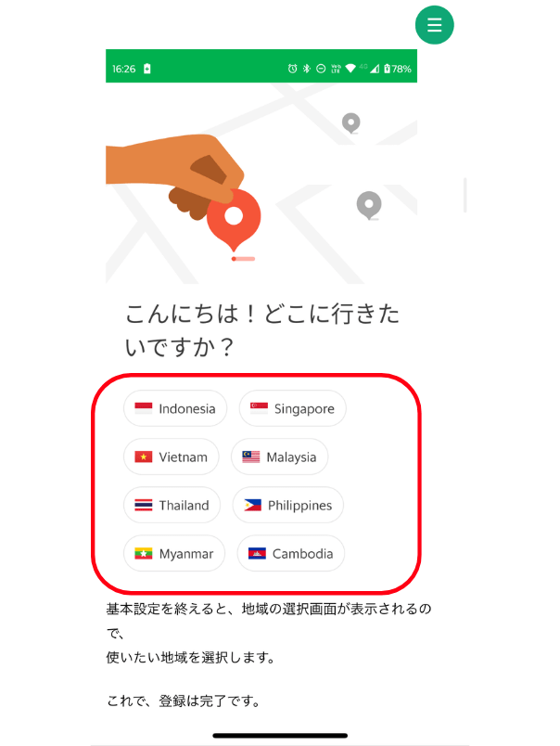Image resolution: width=560 pixels, height=746 pixels.
Task: Tap the 78% battery indicator
Action: pos(398,69)
